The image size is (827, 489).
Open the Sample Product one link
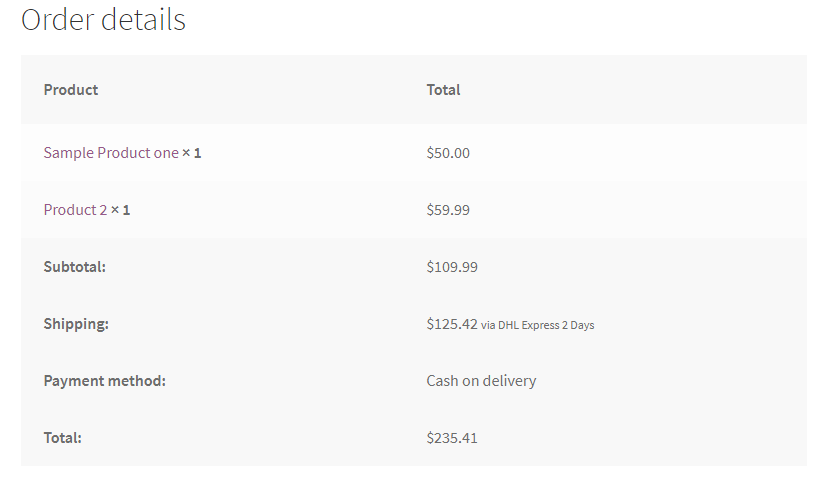click(111, 153)
